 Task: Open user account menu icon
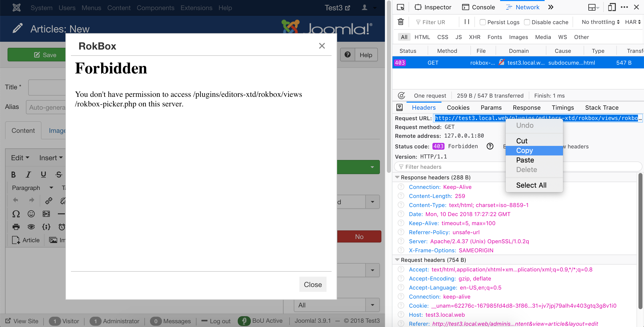click(x=369, y=8)
